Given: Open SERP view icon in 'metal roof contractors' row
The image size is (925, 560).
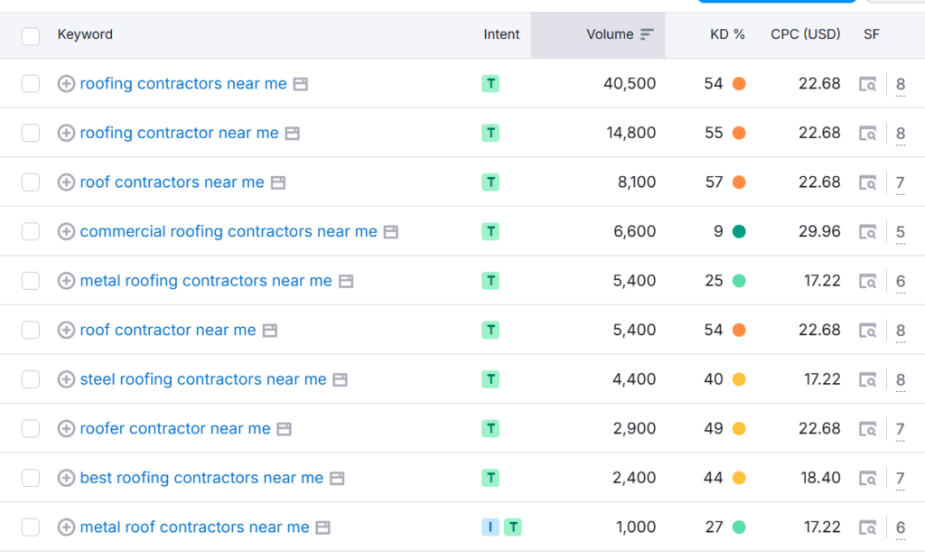Looking at the screenshot, I should point(868,528).
